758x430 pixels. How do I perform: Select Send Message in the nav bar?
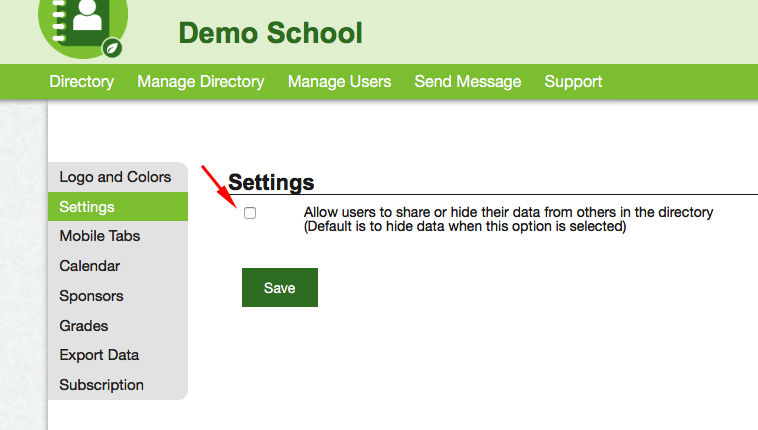click(468, 82)
